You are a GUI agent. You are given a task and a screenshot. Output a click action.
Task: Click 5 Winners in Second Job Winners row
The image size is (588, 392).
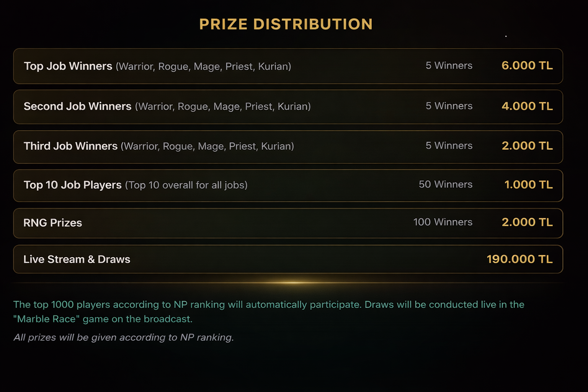449,106
